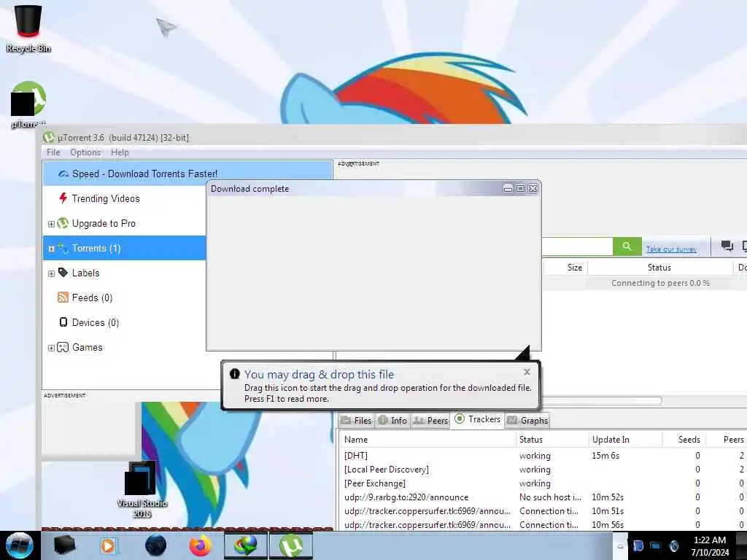Close the drag & drop tooltip balloon
Image resolution: width=747 pixels, height=560 pixels.
pos(527,371)
